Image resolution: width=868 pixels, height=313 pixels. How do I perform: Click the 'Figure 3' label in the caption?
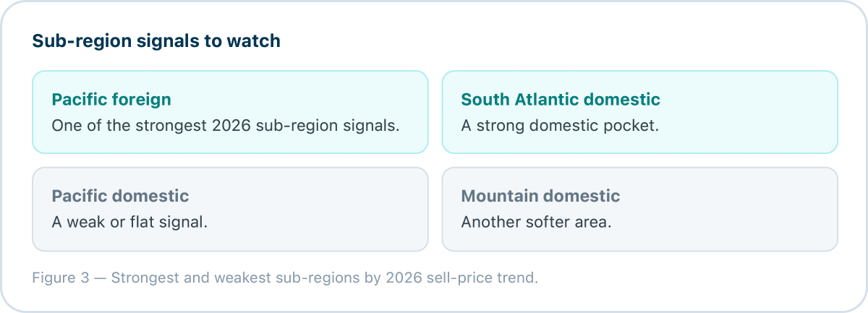pyautogui.click(x=61, y=278)
